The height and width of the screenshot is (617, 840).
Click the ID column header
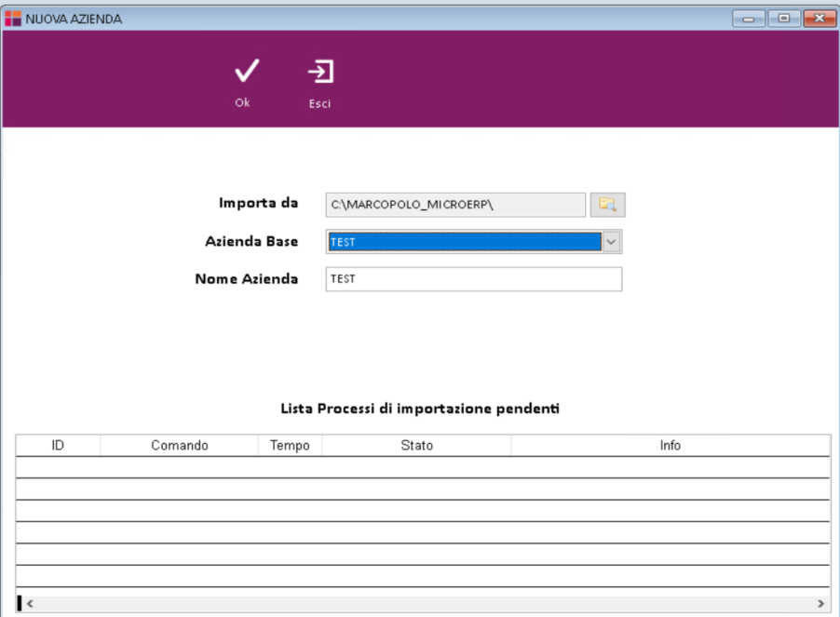58,446
